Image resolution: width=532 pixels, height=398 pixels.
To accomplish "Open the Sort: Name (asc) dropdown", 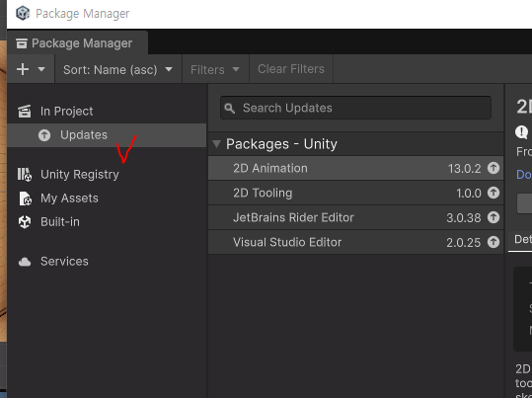I will coord(117,69).
